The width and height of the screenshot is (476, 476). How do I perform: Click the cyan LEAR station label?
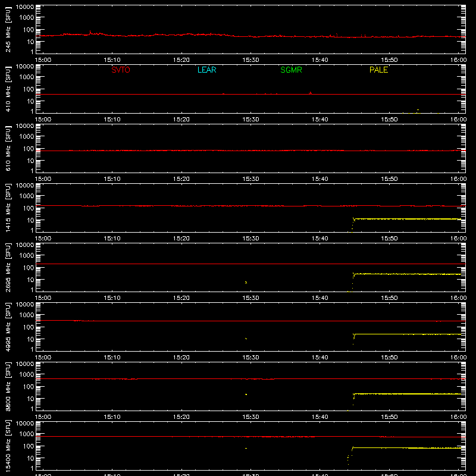click(x=206, y=70)
